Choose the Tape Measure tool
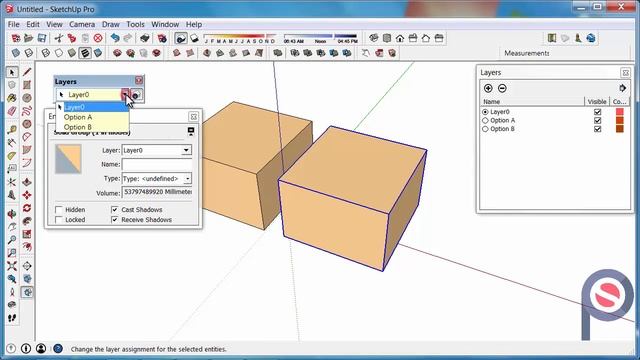The image size is (640, 360). click(12, 130)
